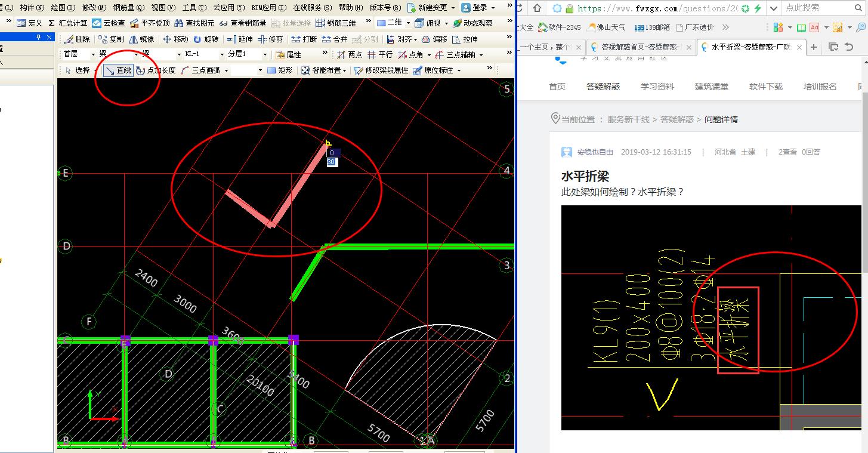Select the 点加长度 drawing tool

(x=156, y=70)
